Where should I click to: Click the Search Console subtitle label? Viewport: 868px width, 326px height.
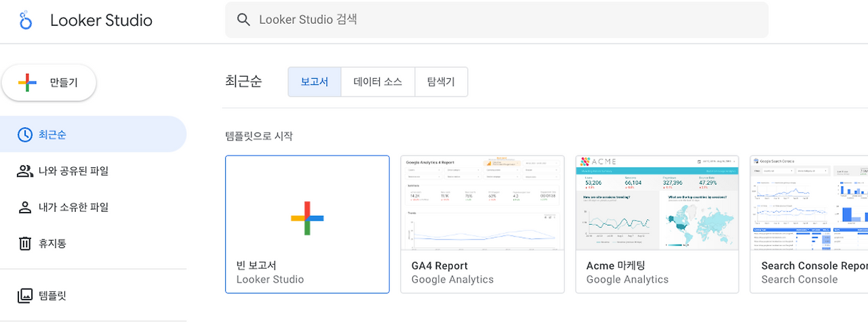[x=800, y=279]
